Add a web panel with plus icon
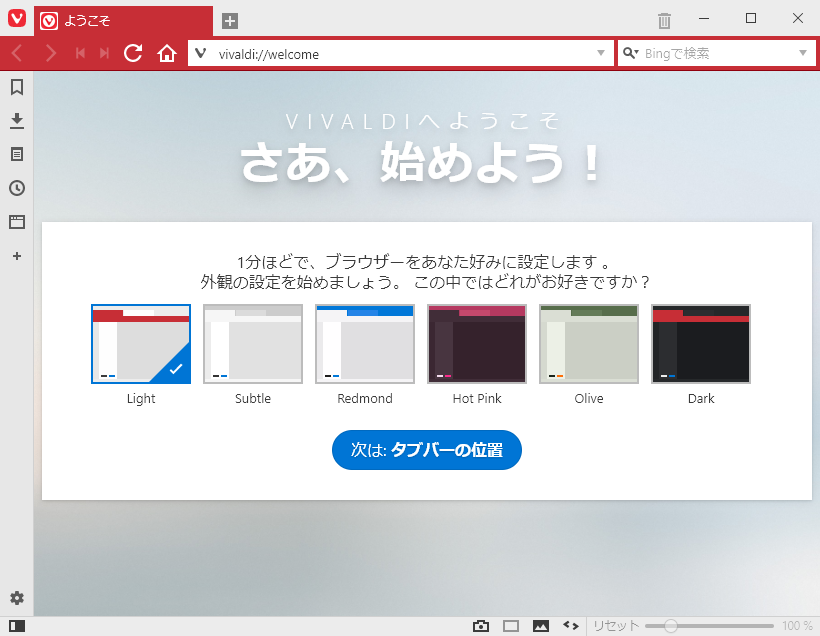 pyautogui.click(x=17, y=256)
